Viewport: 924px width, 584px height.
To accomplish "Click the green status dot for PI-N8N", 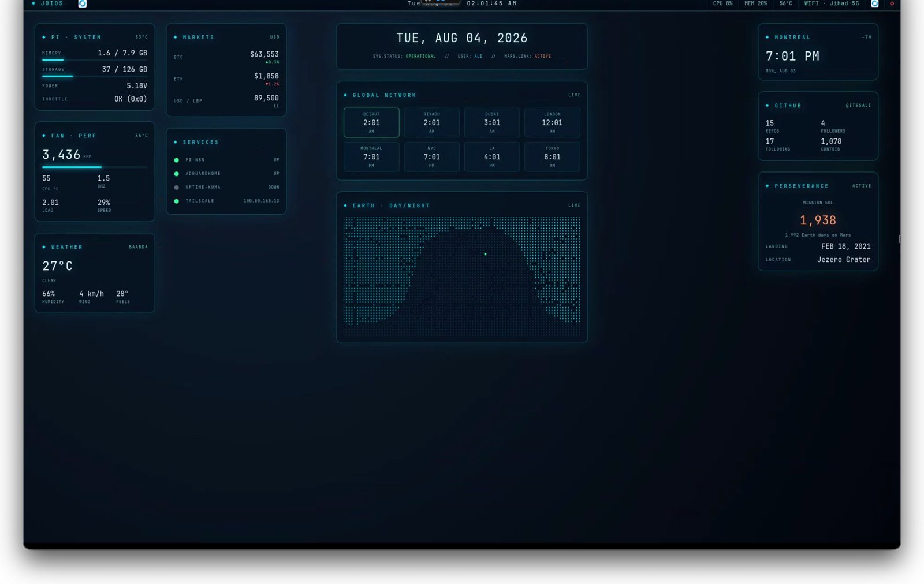I will 177,160.
